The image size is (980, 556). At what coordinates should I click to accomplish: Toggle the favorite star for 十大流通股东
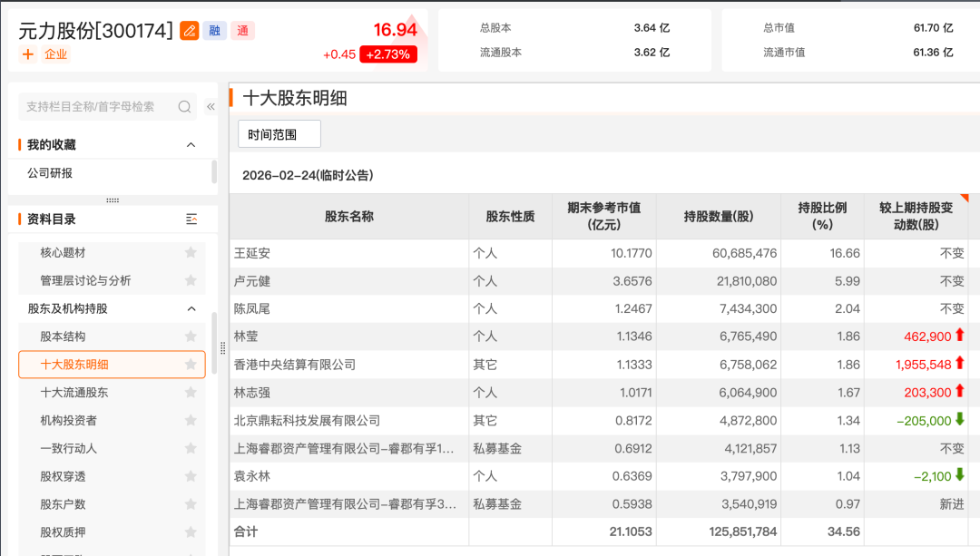191,392
